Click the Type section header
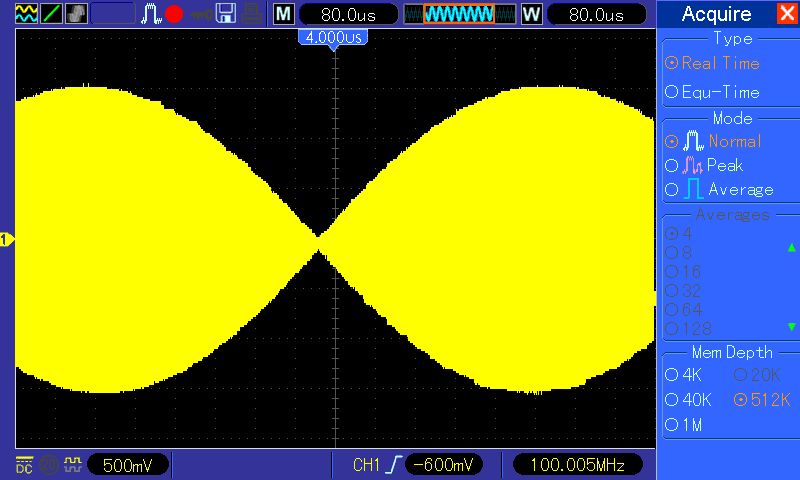800x480 pixels. point(733,39)
